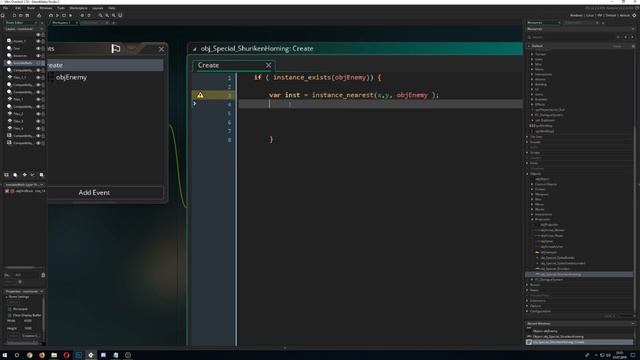Collapse the Default resource view expander
Screen dimensions: 640x360
click(529, 46)
